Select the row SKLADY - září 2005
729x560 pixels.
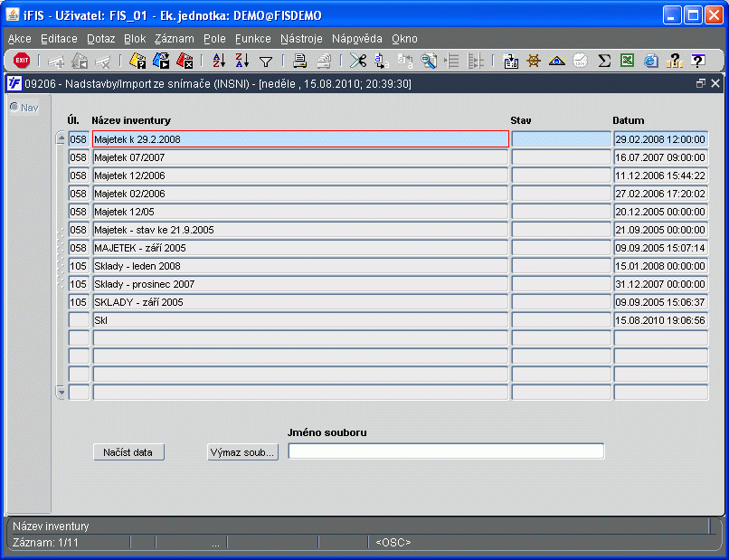(300, 302)
